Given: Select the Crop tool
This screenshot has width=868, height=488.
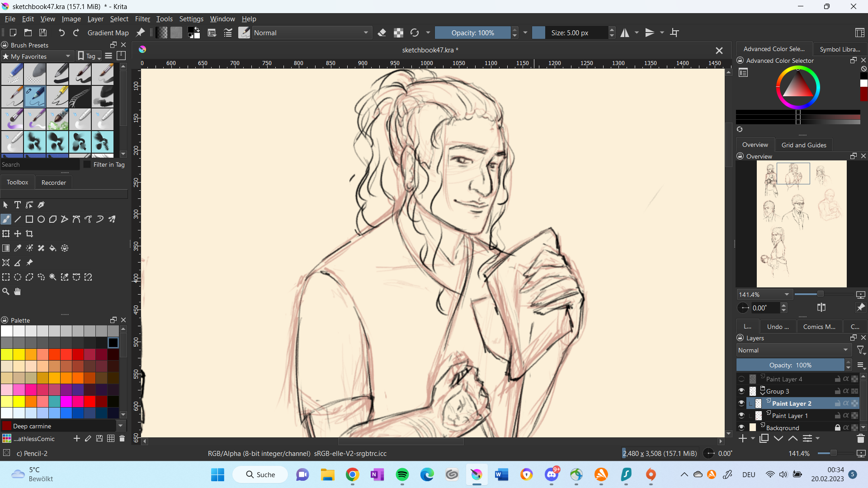Looking at the screenshot, I should tap(29, 234).
